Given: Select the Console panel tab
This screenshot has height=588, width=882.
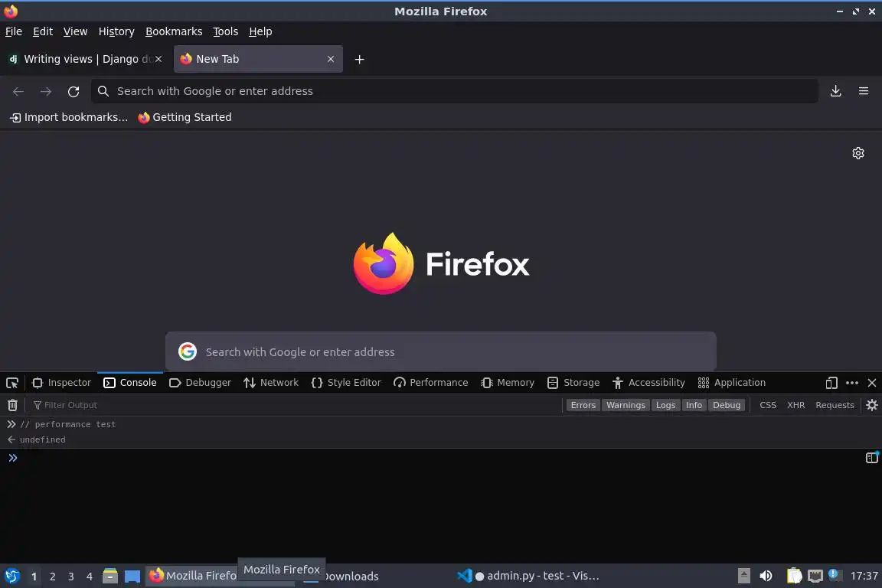Looking at the screenshot, I should (130, 383).
